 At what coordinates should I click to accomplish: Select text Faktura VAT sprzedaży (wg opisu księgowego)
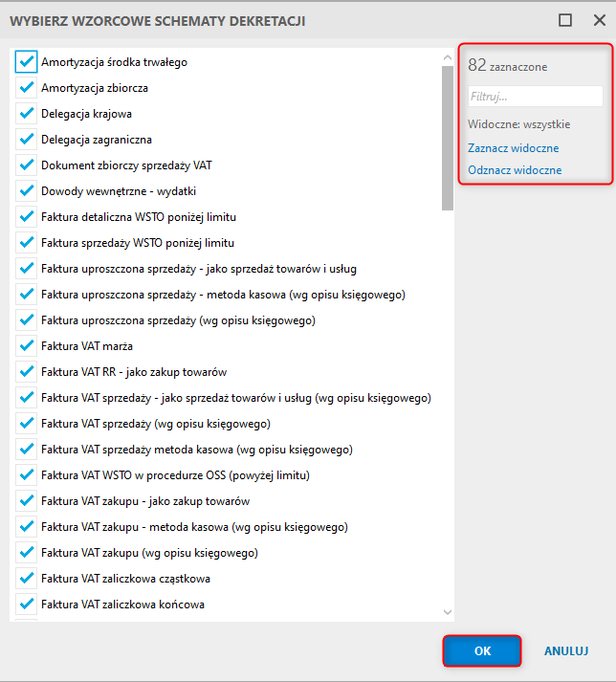point(156,424)
